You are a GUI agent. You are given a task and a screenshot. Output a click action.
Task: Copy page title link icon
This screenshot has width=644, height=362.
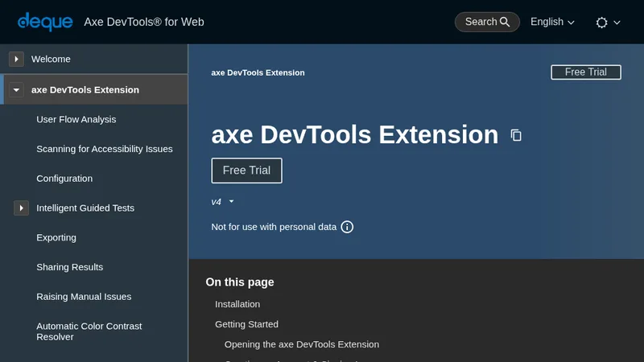[516, 135]
